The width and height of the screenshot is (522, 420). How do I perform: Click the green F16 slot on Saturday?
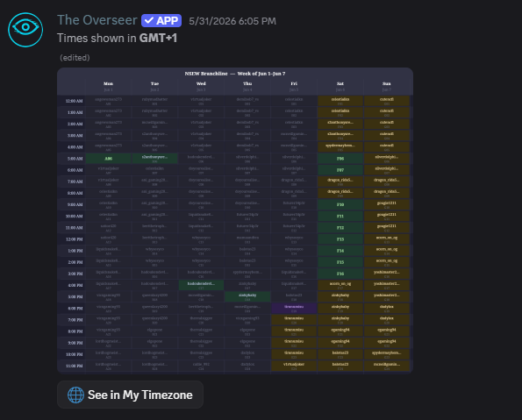click(x=340, y=274)
